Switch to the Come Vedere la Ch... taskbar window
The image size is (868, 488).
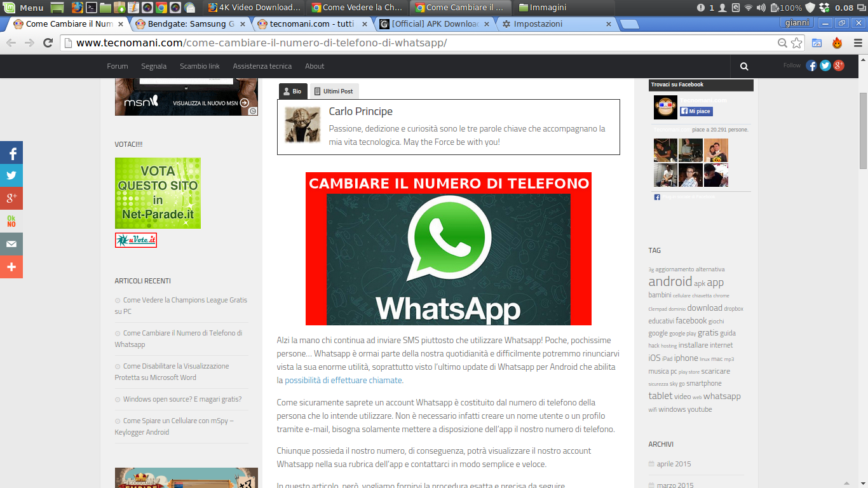pyautogui.click(x=358, y=8)
